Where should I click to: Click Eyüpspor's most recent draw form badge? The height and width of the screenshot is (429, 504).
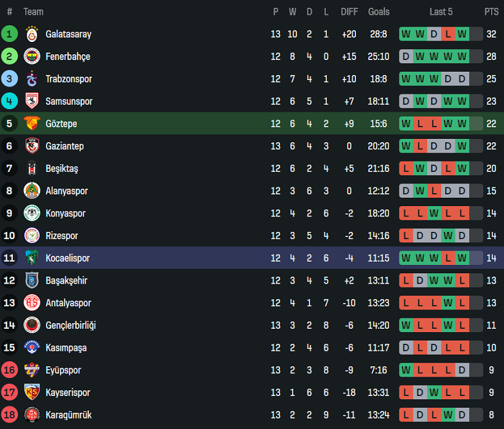point(461,370)
